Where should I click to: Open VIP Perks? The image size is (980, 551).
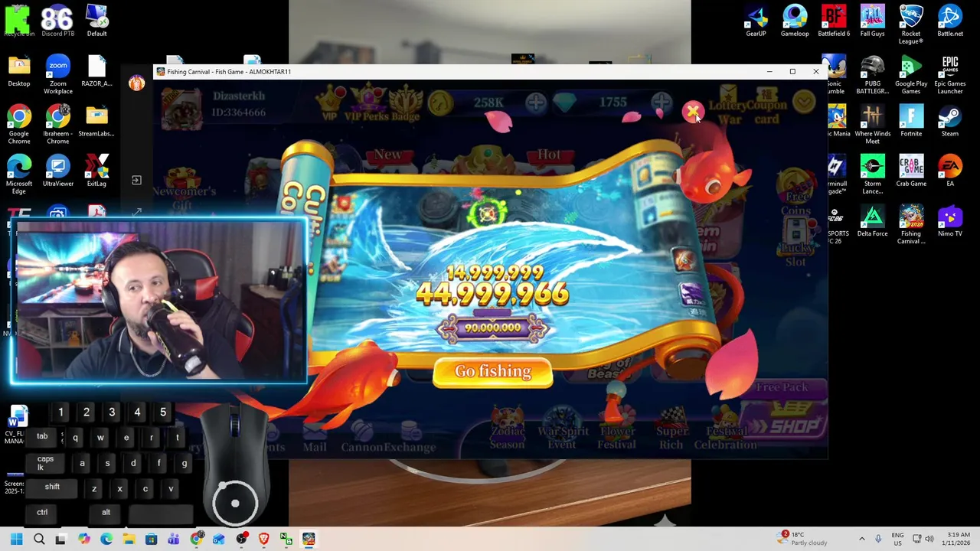[367, 103]
